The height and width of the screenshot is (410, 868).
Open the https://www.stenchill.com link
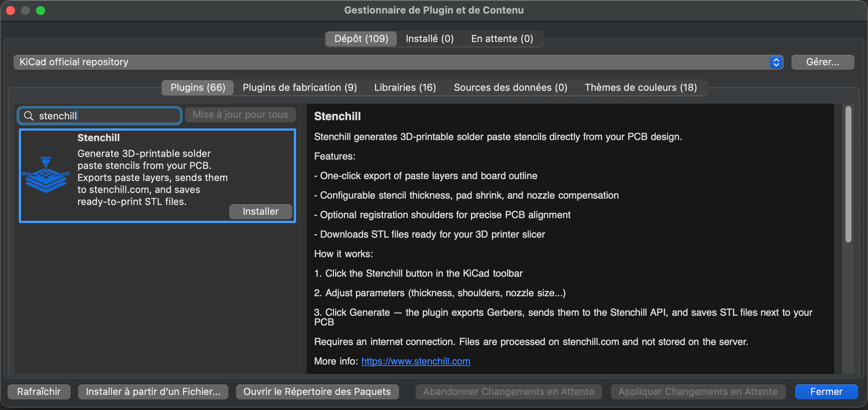pyautogui.click(x=416, y=361)
